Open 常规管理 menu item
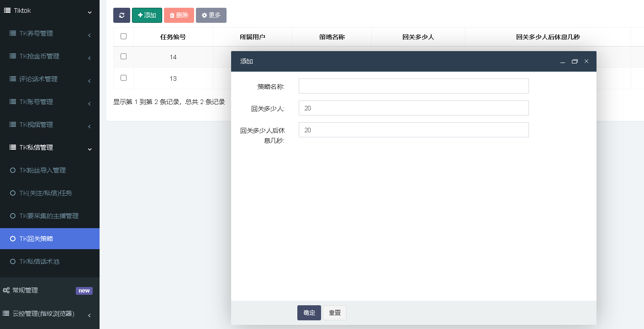 [x=50, y=291]
